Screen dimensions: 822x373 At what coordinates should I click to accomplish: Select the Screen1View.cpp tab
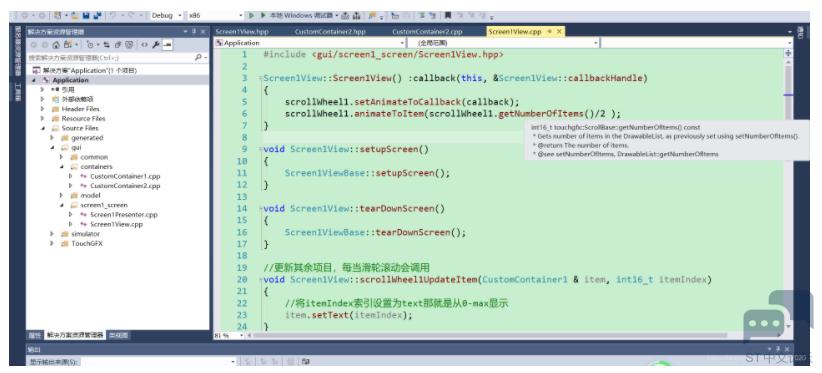point(514,32)
